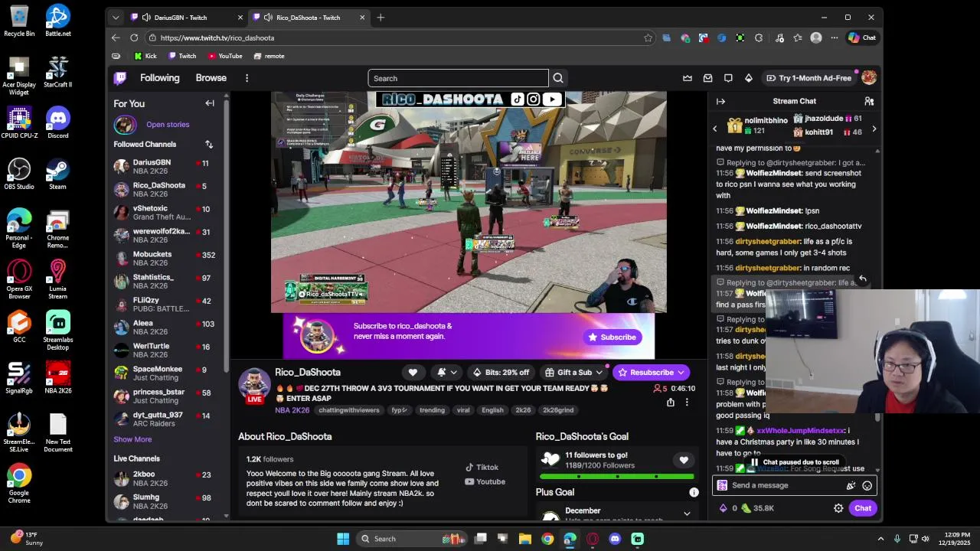Open the YouTube bookmark
This screenshot has height=551, width=980.
click(225, 56)
